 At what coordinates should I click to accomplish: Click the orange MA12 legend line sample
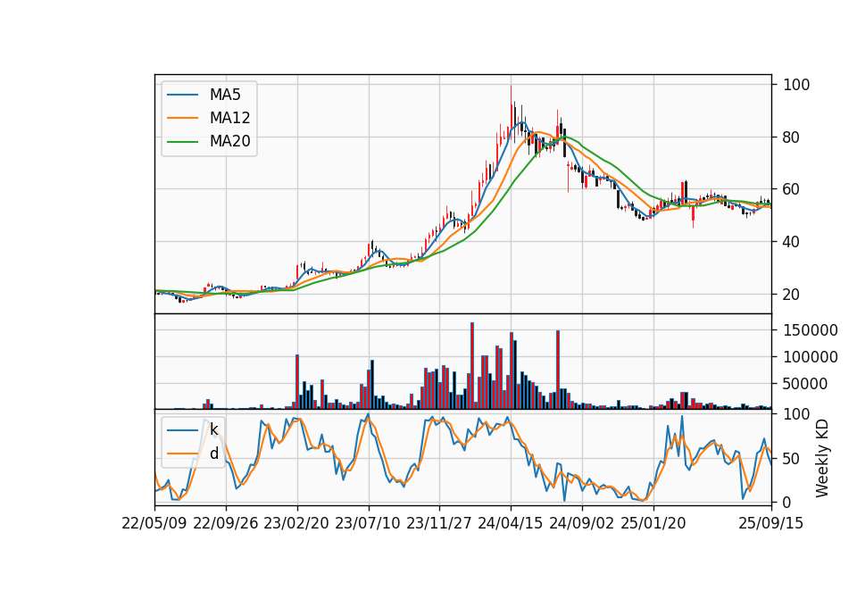click(182, 118)
